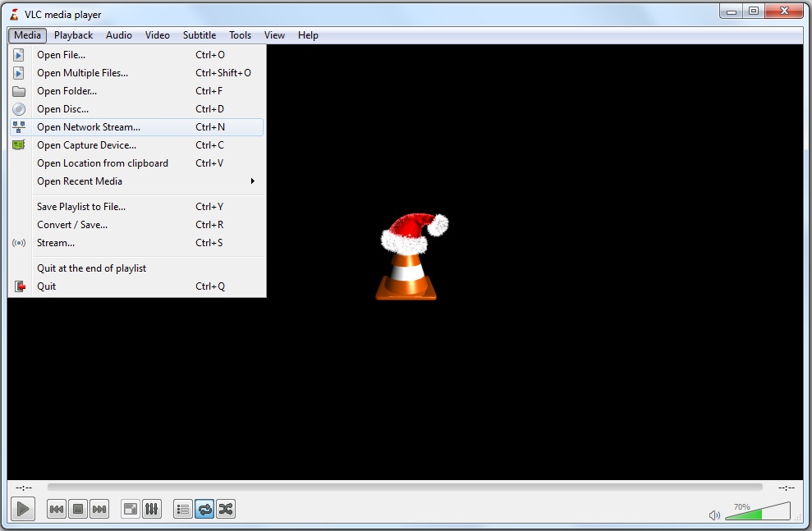Screen dimensions: 812x531
Task: Click the VLC cone with Santa hat
Action: tap(411, 256)
